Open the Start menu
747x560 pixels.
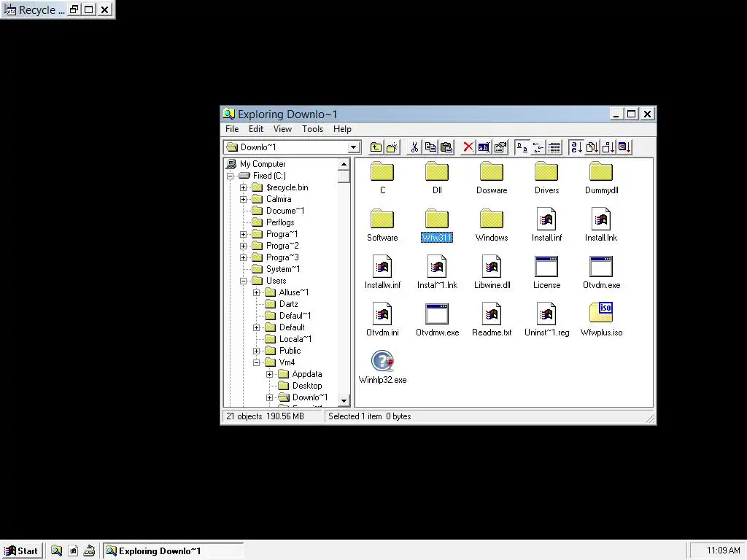pyautogui.click(x=21, y=551)
